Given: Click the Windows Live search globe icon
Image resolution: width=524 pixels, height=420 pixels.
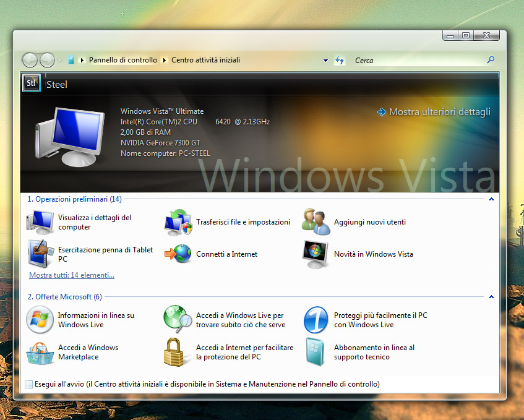Looking at the screenshot, I should click(x=178, y=319).
